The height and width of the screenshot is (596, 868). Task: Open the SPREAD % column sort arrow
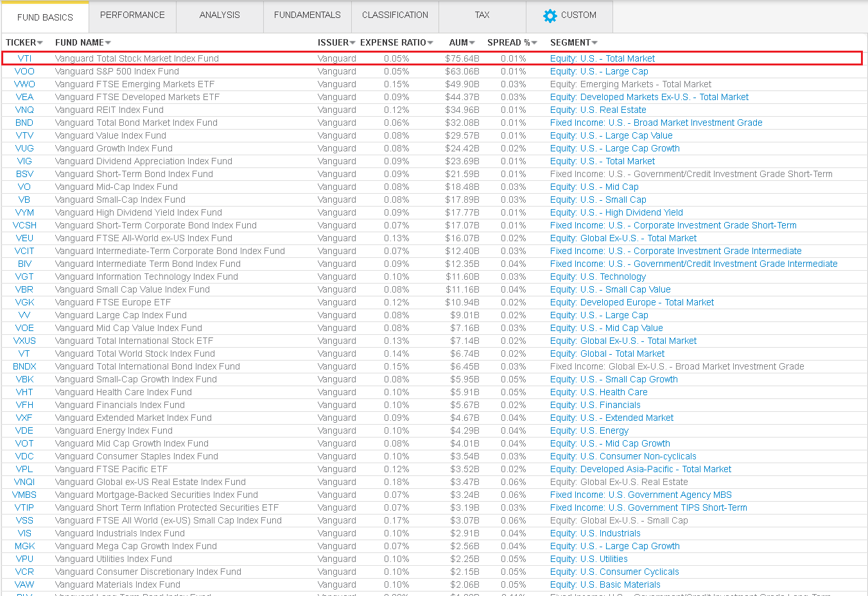(x=534, y=43)
